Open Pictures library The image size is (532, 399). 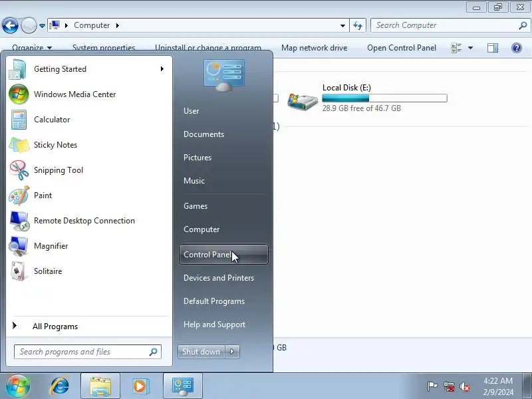tap(223, 158)
